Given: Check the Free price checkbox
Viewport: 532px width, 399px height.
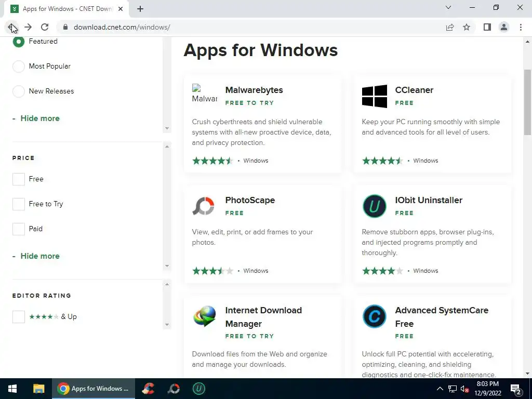Looking at the screenshot, I should pyautogui.click(x=19, y=179).
